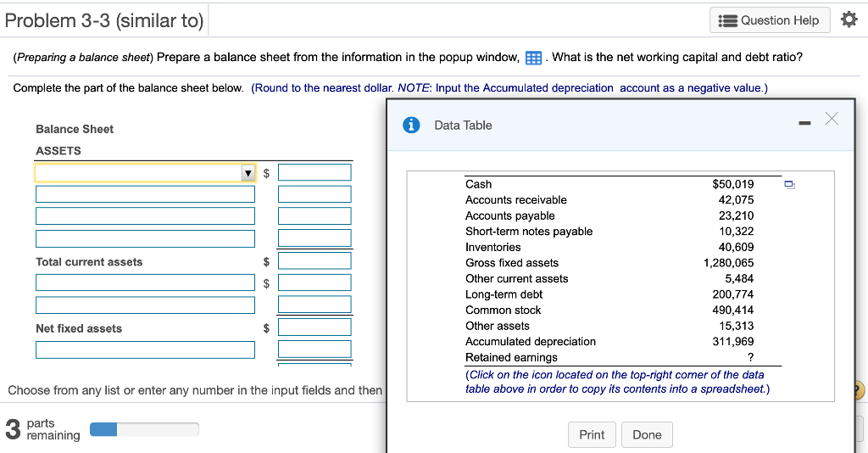Click the Total current assets amount field

pyautogui.click(x=314, y=260)
